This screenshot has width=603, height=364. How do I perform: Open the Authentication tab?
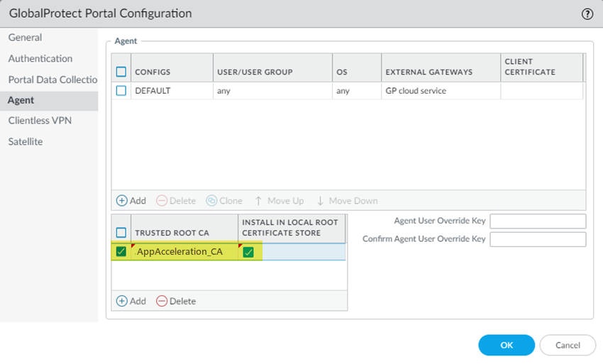pyautogui.click(x=40, y=59)
